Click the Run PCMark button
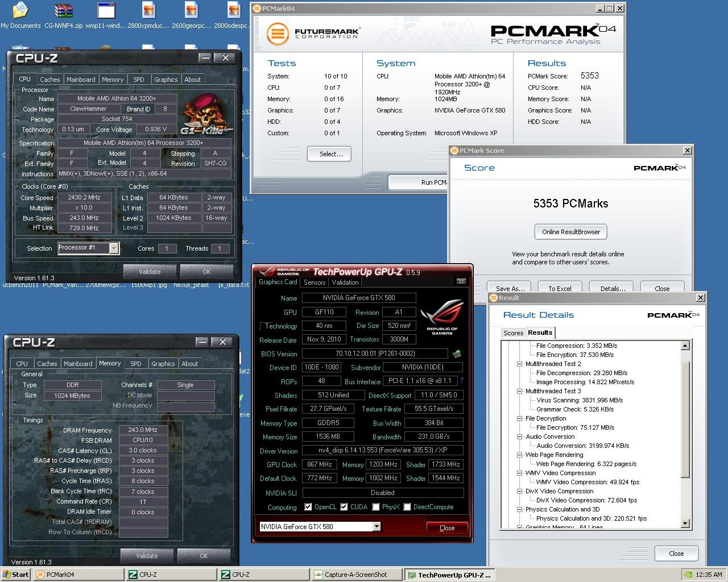Screen dimensions: 728x582 [x=418, y=182]
